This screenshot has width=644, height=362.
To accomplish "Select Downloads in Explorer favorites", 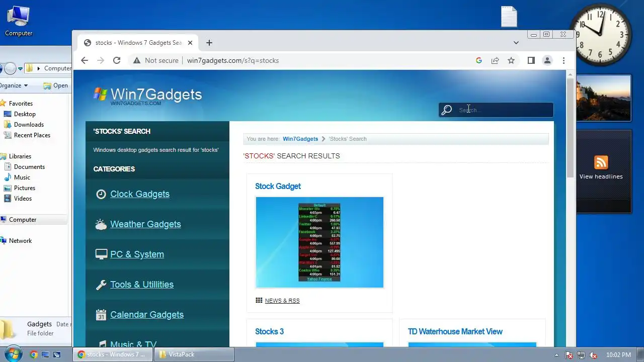I will coord(29,125).
